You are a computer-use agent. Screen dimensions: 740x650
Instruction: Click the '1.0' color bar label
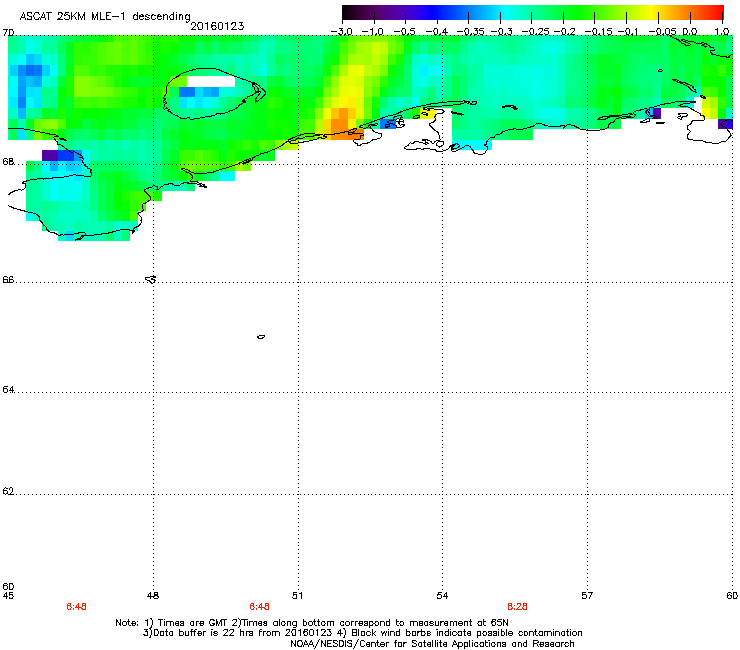722,32
